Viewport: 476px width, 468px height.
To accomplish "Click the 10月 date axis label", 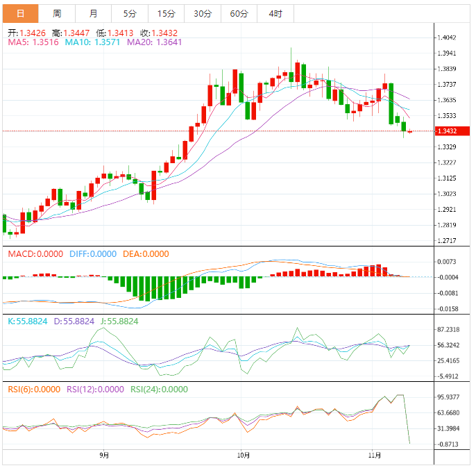I will tap(244, 456).
